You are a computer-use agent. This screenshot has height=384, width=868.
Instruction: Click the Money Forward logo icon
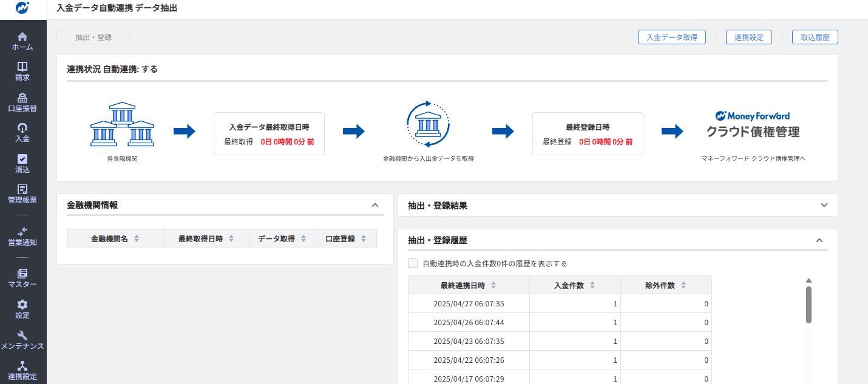(22, 9)
